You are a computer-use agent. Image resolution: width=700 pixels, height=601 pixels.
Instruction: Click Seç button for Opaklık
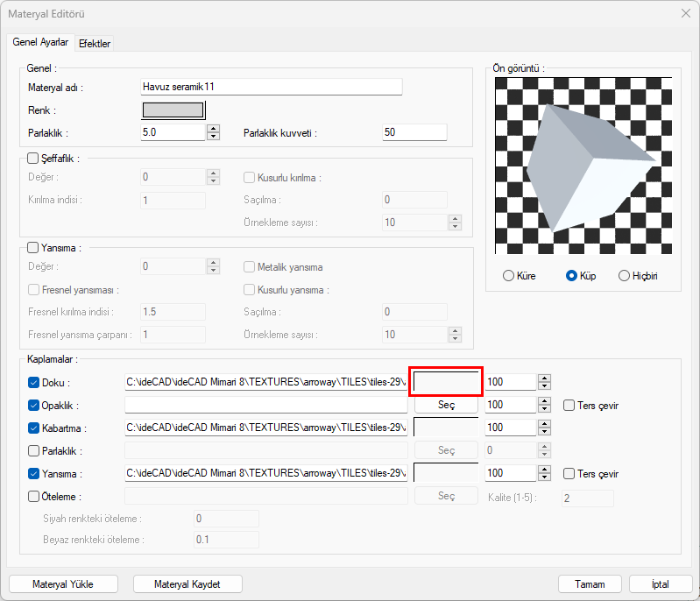click(x=446, y=406)
